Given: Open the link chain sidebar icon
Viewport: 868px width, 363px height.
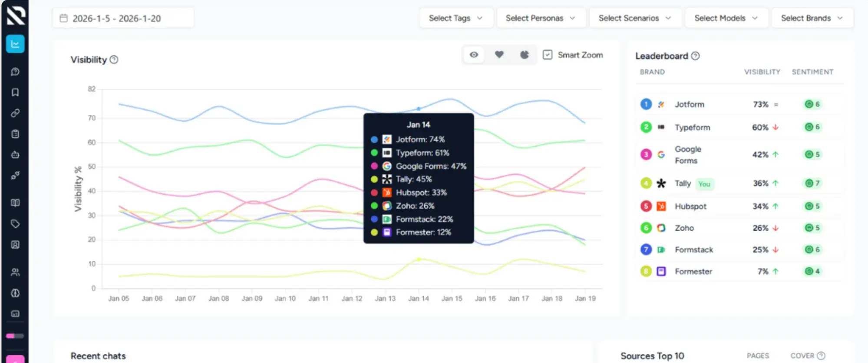Looking at the screenshot, I should pos(15,113).
